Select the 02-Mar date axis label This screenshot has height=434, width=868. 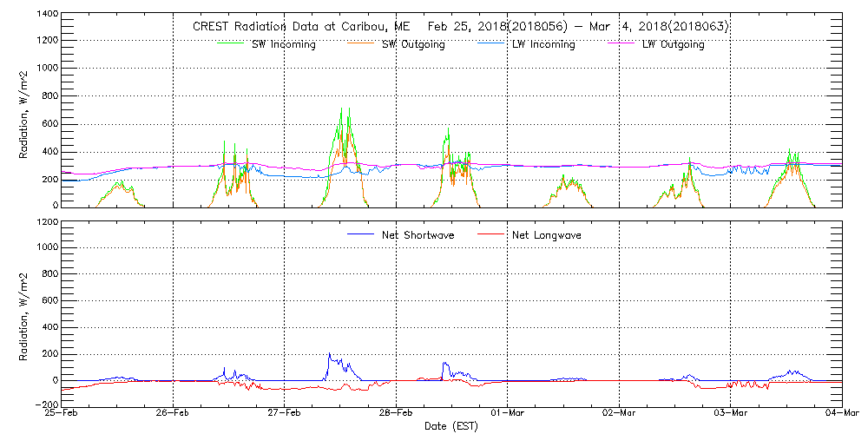[620, 414]
